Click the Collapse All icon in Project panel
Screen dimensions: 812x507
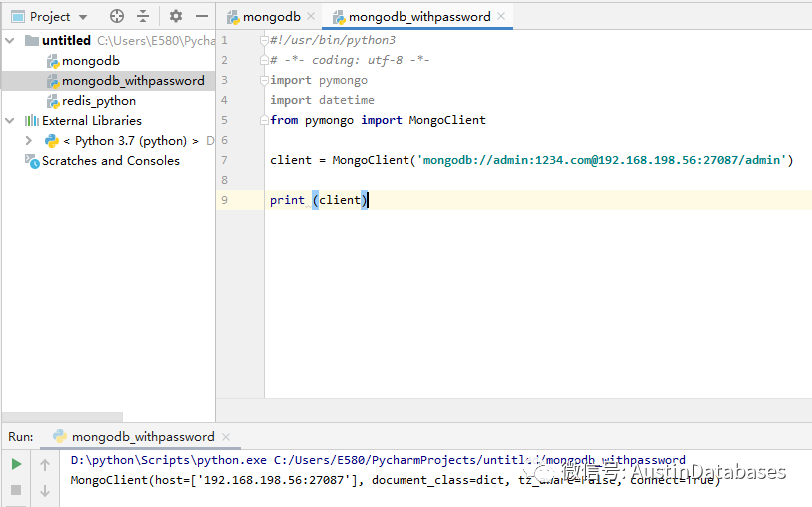click(144, 17)
